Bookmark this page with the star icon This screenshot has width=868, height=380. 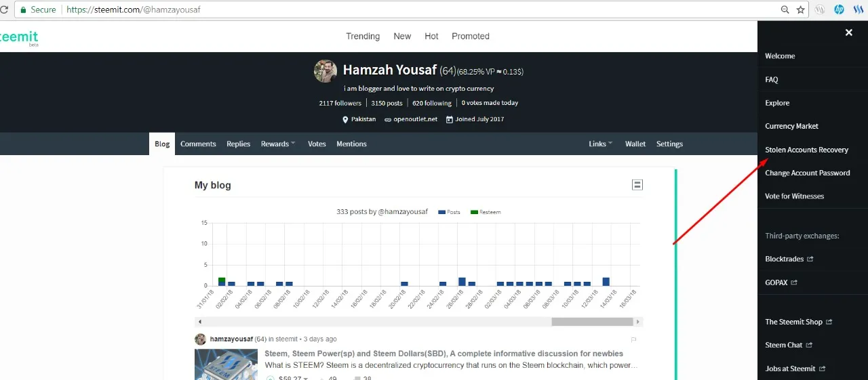coord(801,10)
